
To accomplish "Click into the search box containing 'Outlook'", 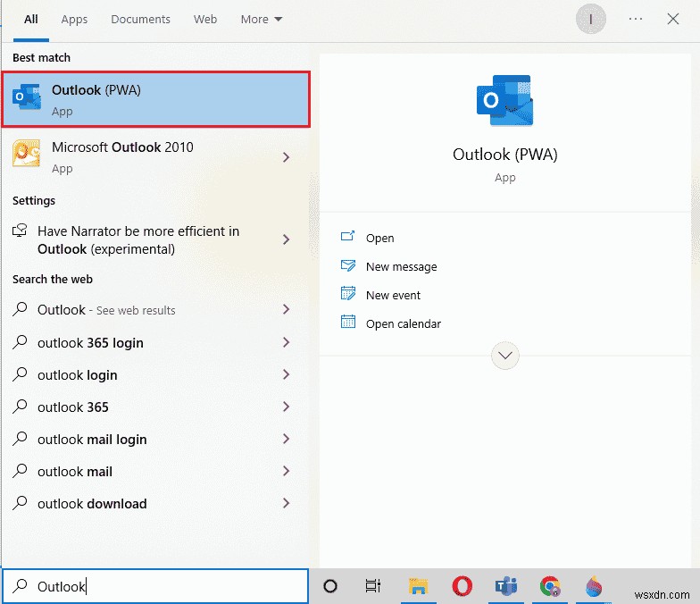I will tap(155, 586).
